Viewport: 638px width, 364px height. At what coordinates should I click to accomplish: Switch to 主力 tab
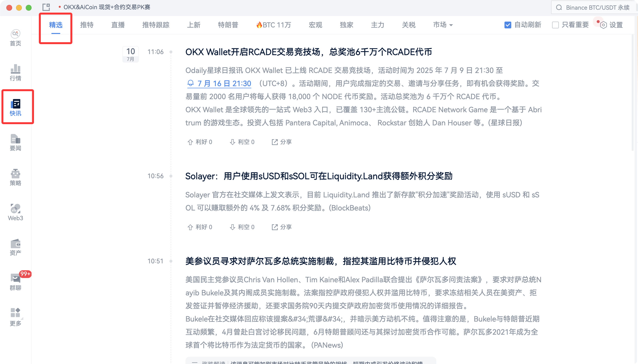click(x=377, y=25)
